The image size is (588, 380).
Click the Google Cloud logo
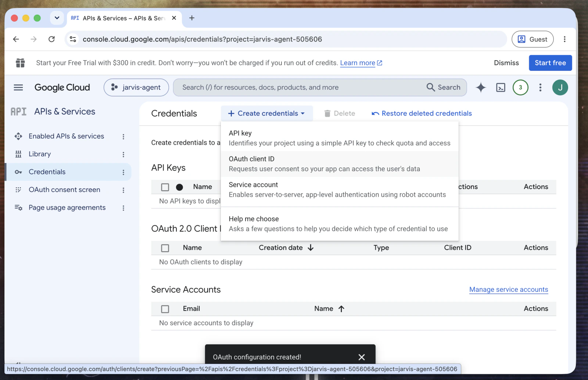coord(62,87)
